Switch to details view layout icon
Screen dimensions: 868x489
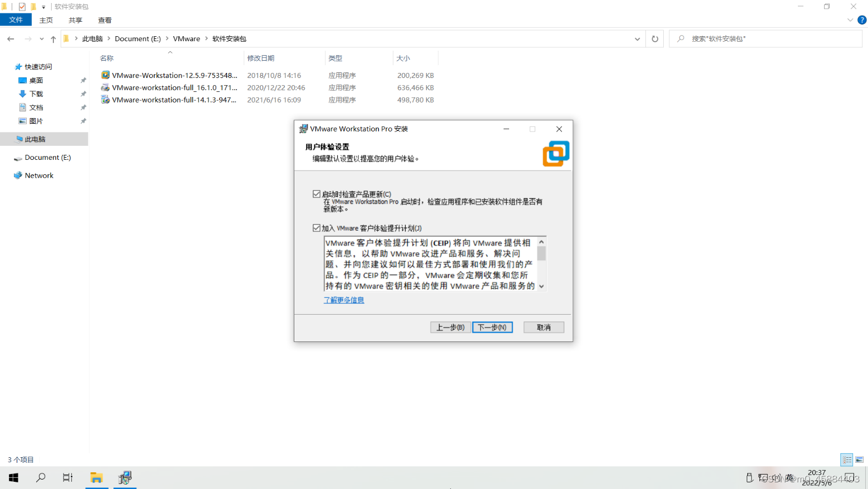tap(847, 459)
